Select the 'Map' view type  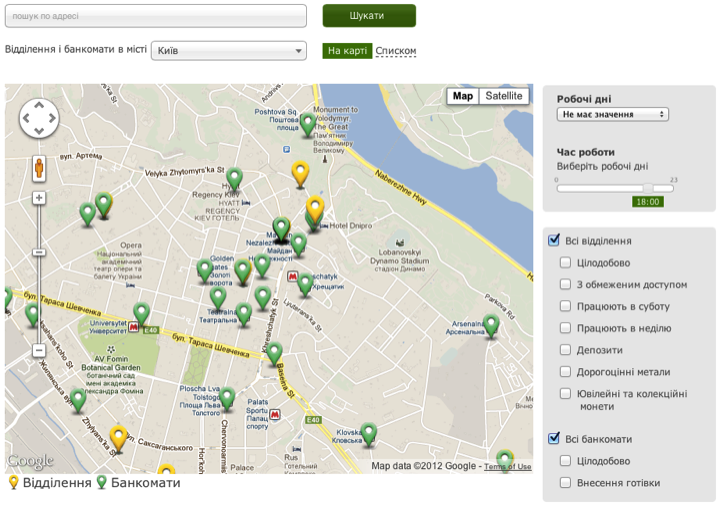click(462, 96)
